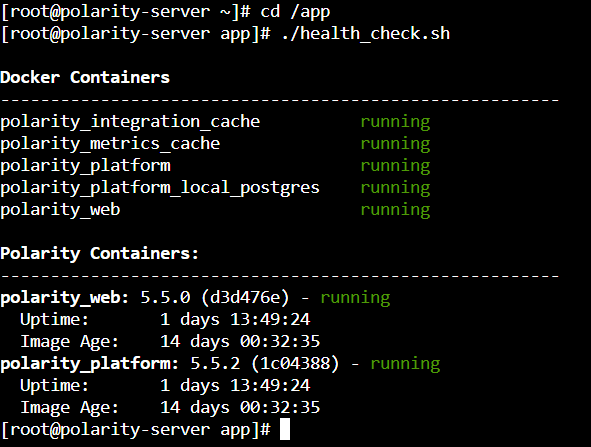The image size is (591, 447).
Task: Click the bold 'polarity_platform:' label
Action: coord(90,364)
